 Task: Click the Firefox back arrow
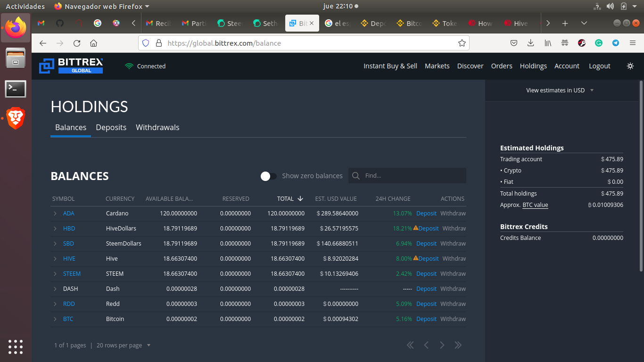click(43, 43)
